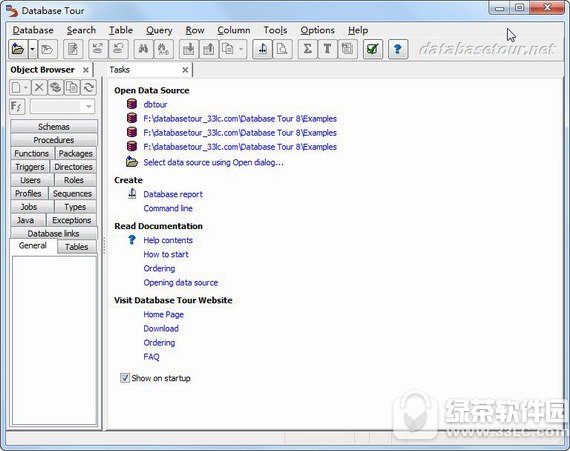
Task: Click the copy object icon in Object Browser
Action: (72, 88)
